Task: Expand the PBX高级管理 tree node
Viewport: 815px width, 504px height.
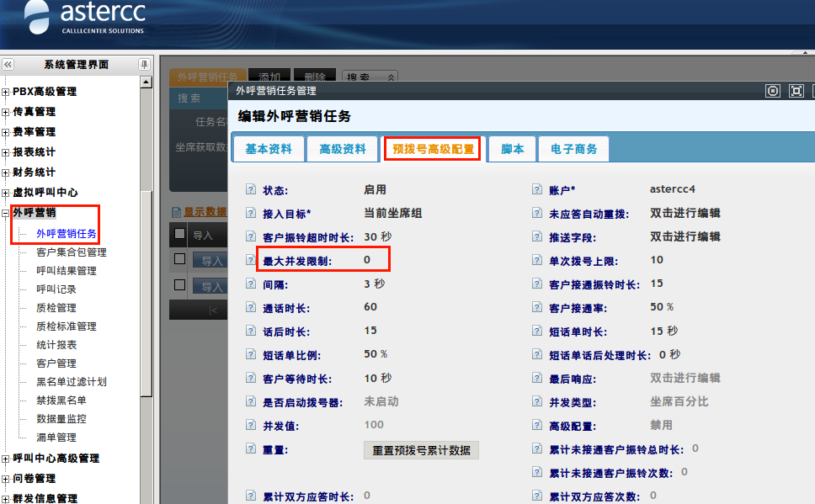Action: [x=6, y=93]
